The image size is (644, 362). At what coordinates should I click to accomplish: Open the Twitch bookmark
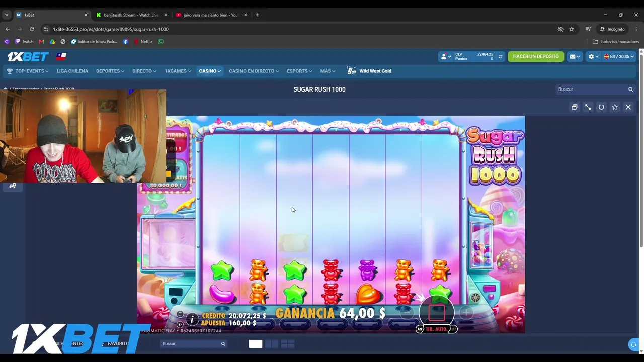(x=24, y=42)
